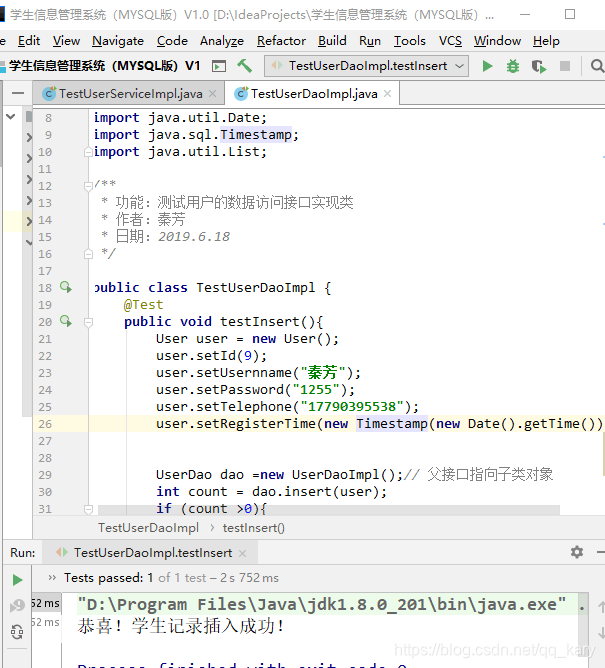Close the TestUserServiceImpl.java tab

(213, 94)
